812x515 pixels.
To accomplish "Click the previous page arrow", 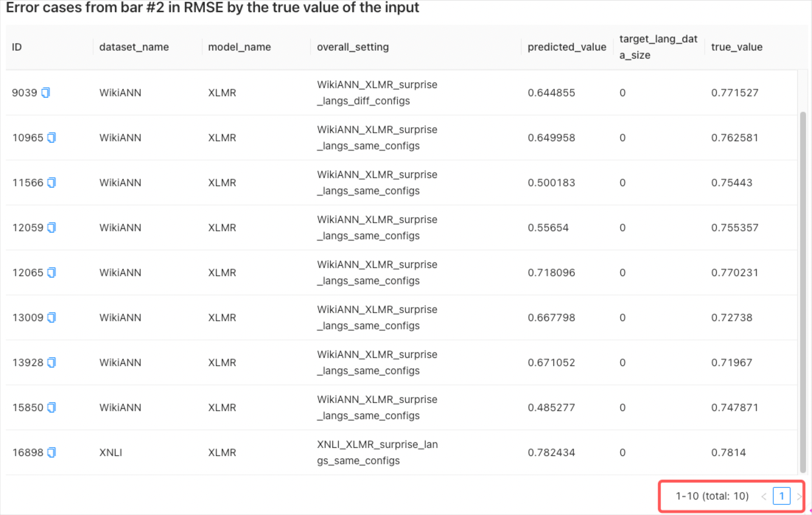I will (763, 496).
